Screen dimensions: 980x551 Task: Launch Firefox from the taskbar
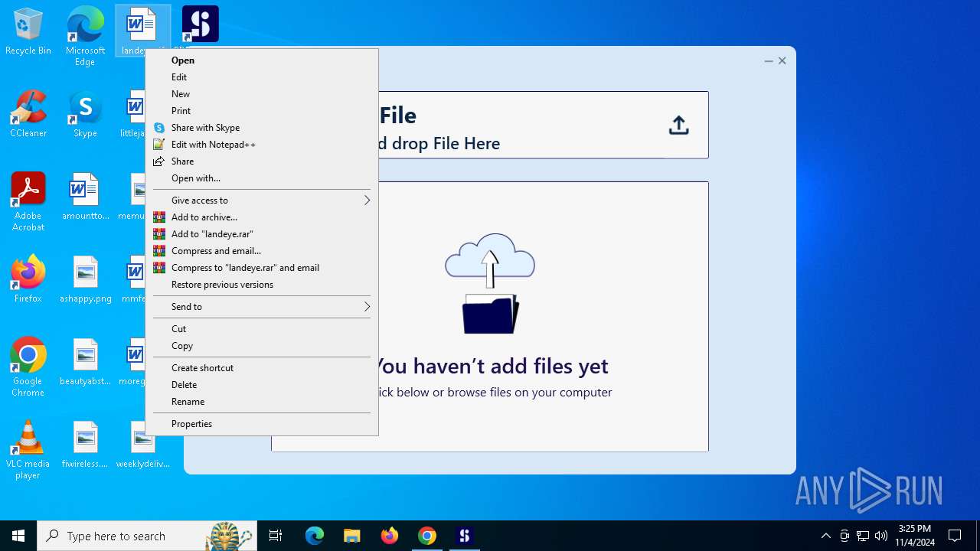tap(390, 536)
